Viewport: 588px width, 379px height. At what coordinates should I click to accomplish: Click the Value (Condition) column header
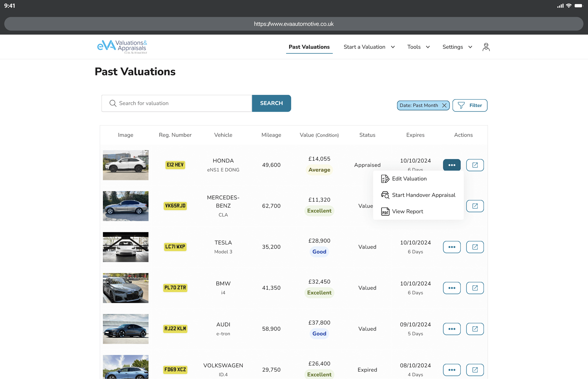(319, 135)
